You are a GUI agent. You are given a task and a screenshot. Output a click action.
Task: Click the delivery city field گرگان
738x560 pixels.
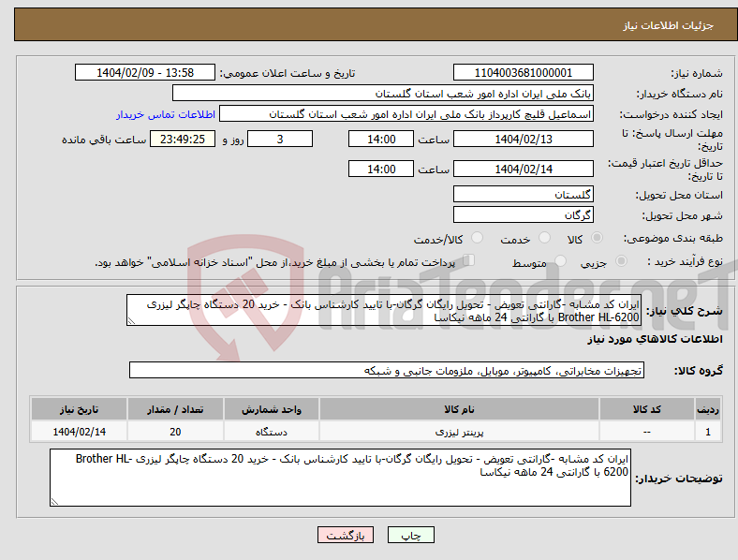[523, 215]
